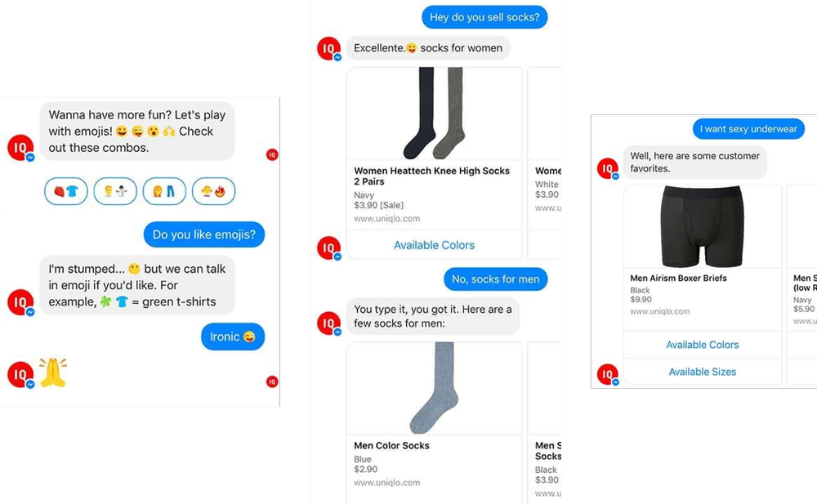Click the praying hands emoji sticker
Viewport: 817px width, 504px height.
click(53, 372)
